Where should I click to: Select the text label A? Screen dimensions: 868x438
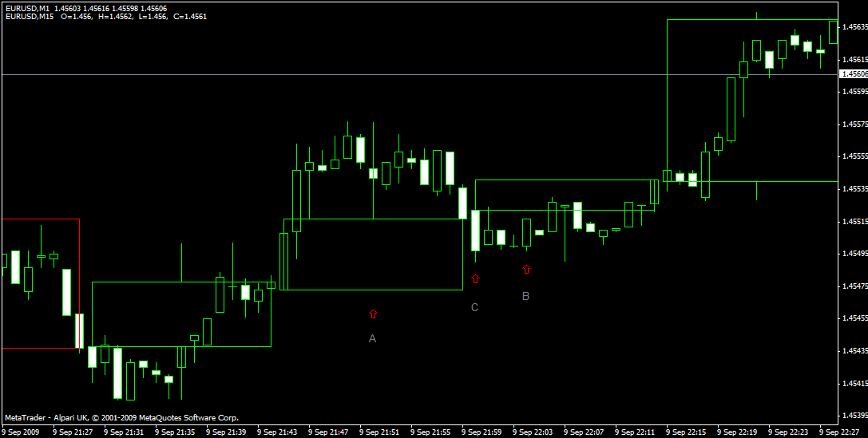point(373,338)
